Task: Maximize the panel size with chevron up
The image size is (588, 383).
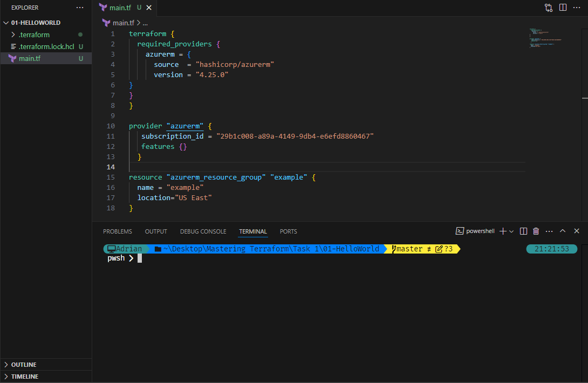Action: [x=563, y=231]
